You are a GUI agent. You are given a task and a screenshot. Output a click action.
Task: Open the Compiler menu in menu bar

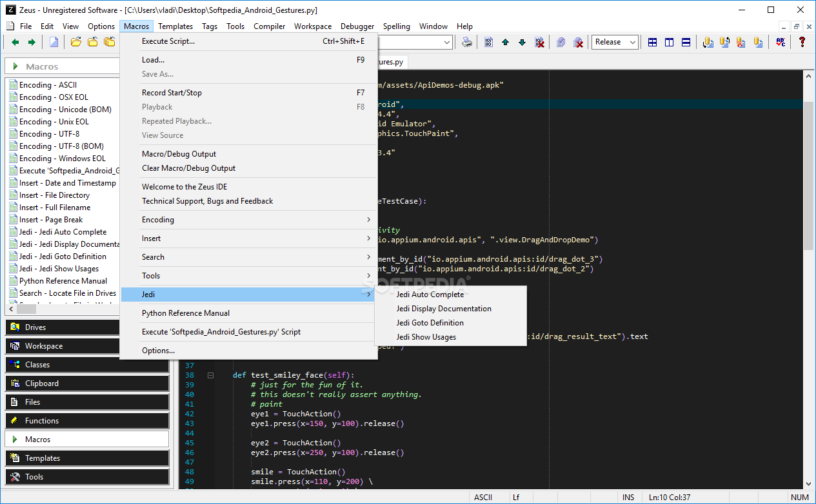point(270,26)
